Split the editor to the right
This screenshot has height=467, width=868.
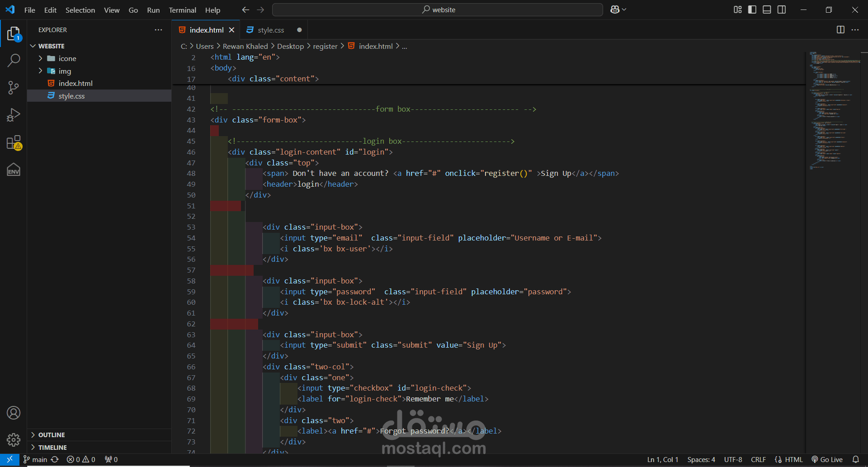tap(840, 30)
